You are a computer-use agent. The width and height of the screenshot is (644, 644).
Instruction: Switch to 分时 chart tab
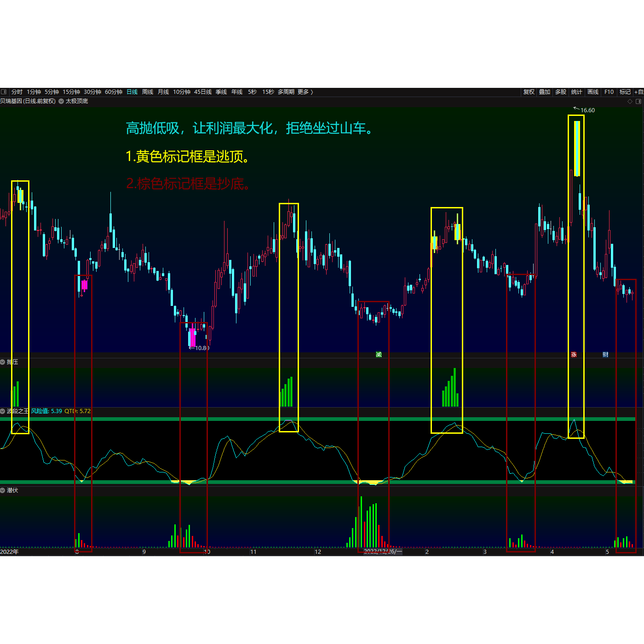click(x=17, y=92)
